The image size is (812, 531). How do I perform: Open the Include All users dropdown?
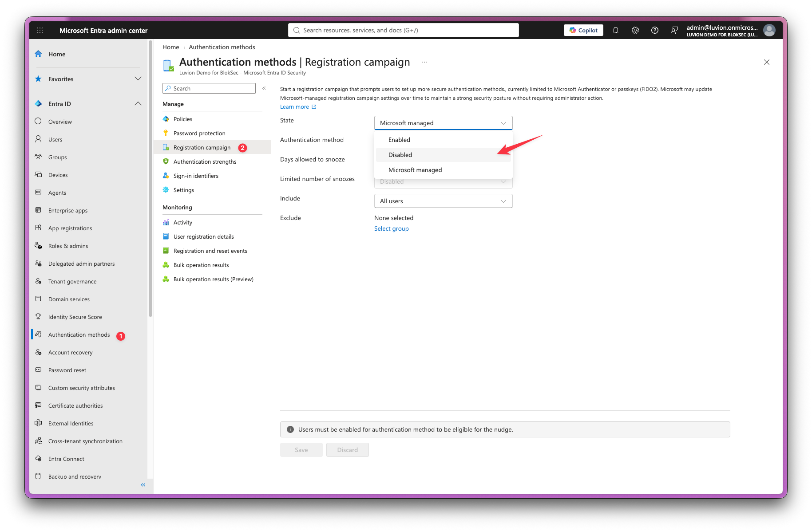pos(443,201)
